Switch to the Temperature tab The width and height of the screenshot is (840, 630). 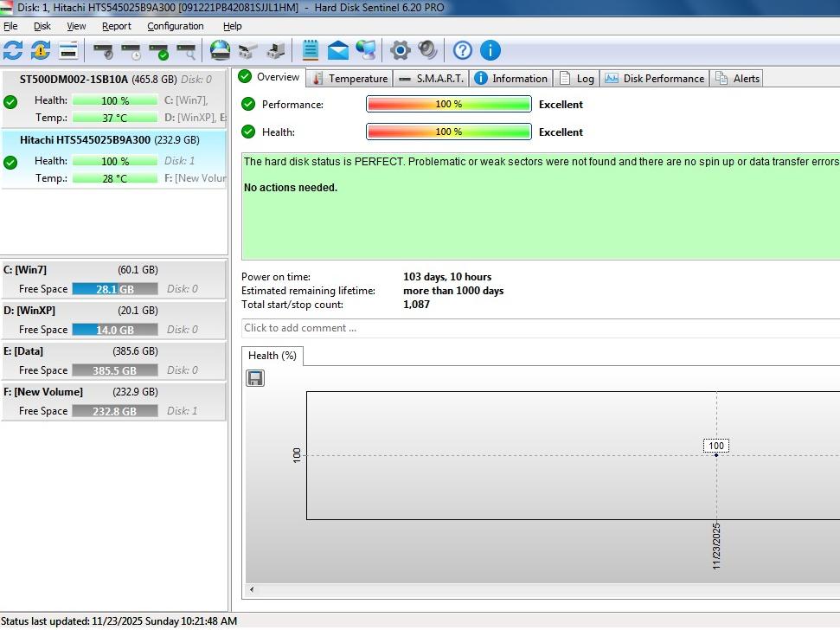[x=349, y=79]
